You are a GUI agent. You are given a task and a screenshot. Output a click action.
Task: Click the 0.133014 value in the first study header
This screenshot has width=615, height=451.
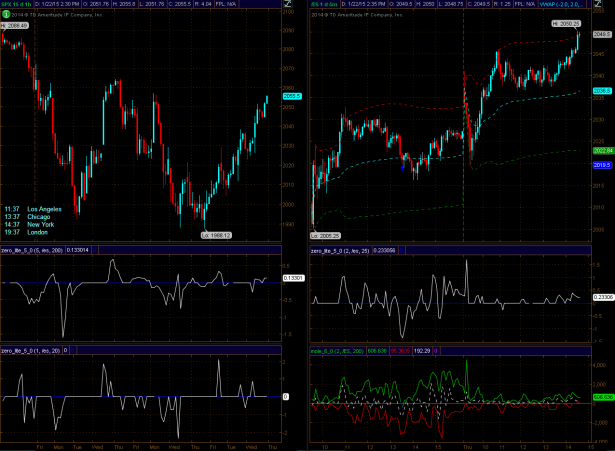point(78,250)
